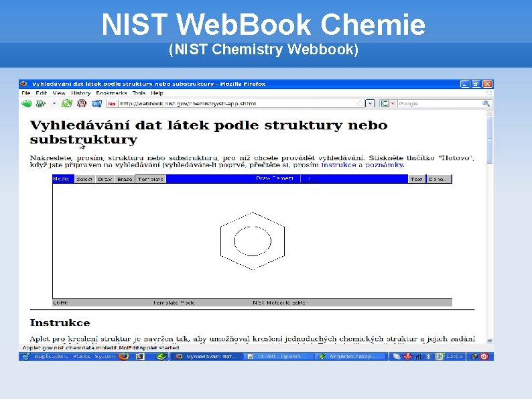
Task: Switch to Vyhledávání dat taskbar window
Action: point(207,357)
